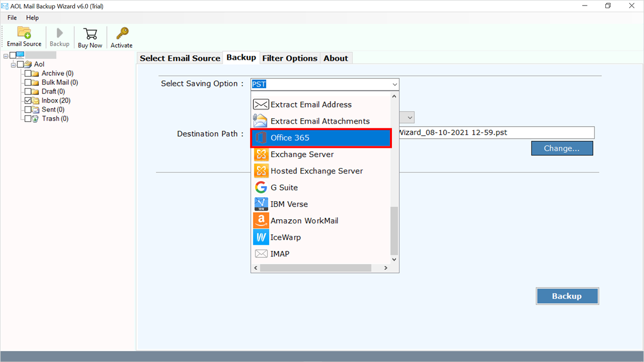Image resolution: width=644 pixels, height=362 pixels.
Task: Click the blue Backup button
Action: (567, 296)
